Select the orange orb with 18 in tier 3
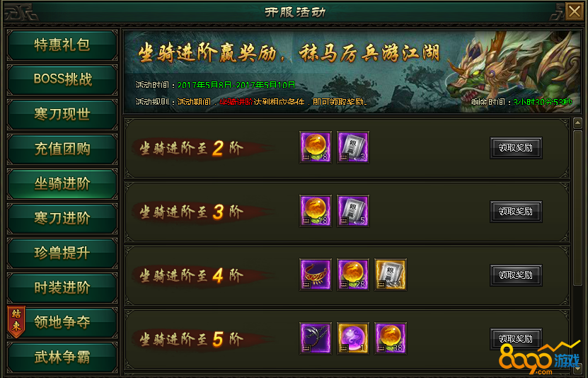Image resolution: width=588 pixels, height=378 pixels. 316,211
